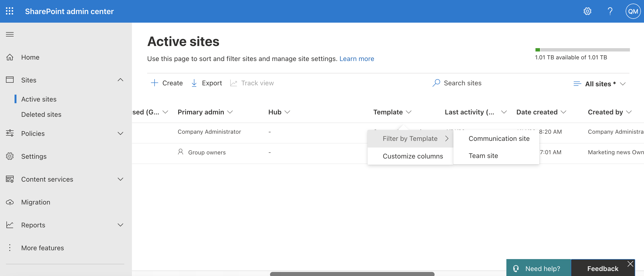Image resolution: width=644 pixels, height=276 pixels.
Task: Click the Marketing news Own... created by cell
Action: click(x=616, y=152)
